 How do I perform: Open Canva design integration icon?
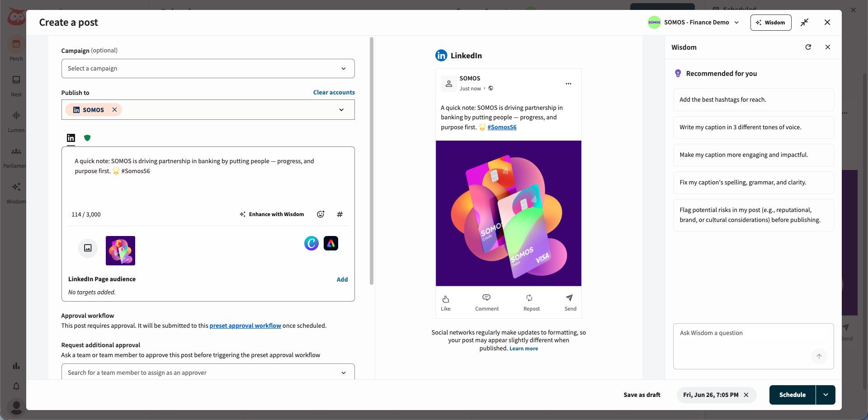coord(311,243)
